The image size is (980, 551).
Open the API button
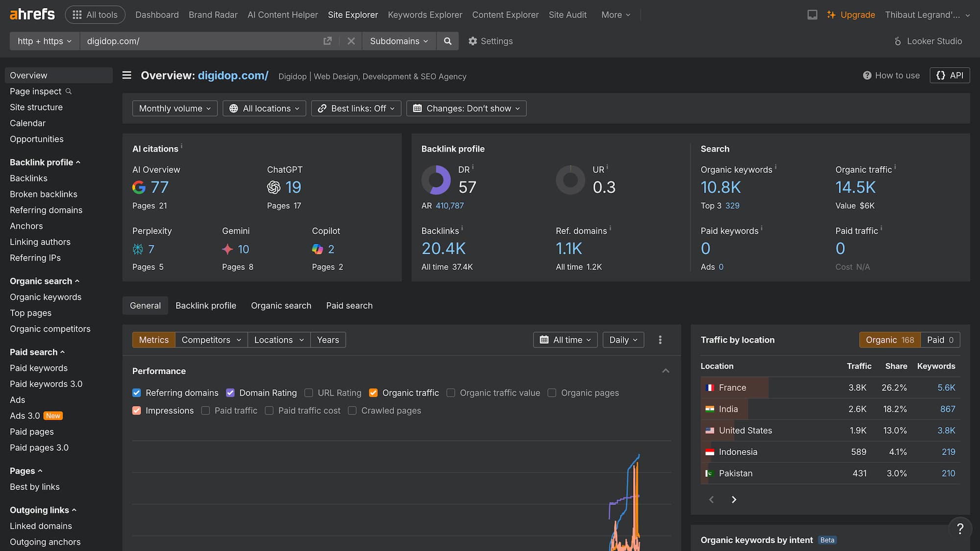(x=950, y=75)
